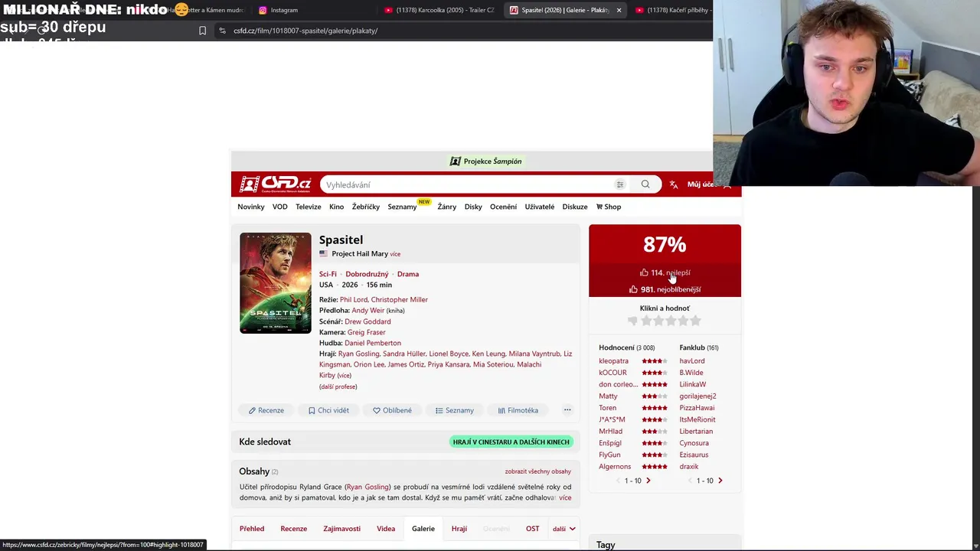Click 114. nejlepší ranking link
980x551 pixels.
pos(665,272)
